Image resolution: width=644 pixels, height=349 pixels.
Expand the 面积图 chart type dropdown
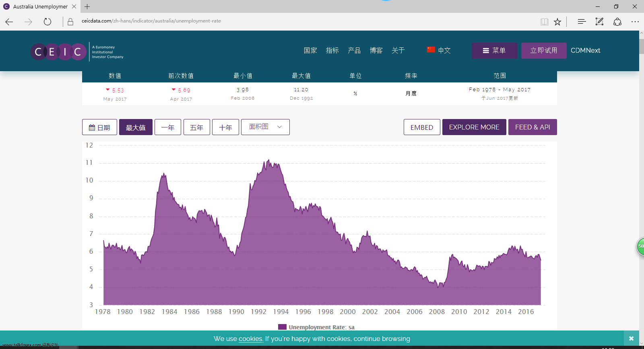(x=265, y=127)
